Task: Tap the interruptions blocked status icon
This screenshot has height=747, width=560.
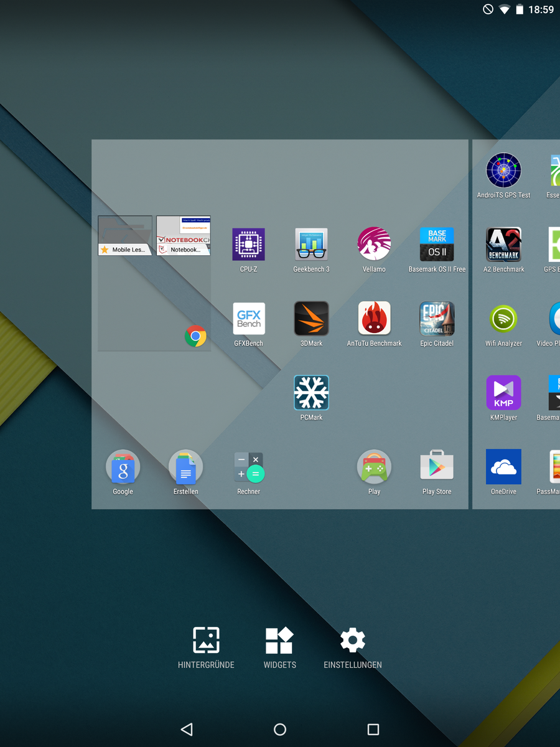Action: [488, 9]
